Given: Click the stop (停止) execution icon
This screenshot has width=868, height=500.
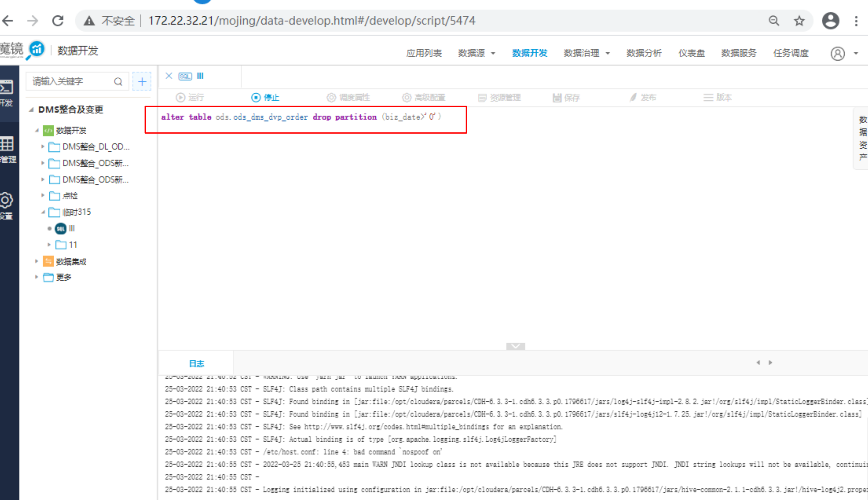Looking at the screenshot, I should pos(256,97).
